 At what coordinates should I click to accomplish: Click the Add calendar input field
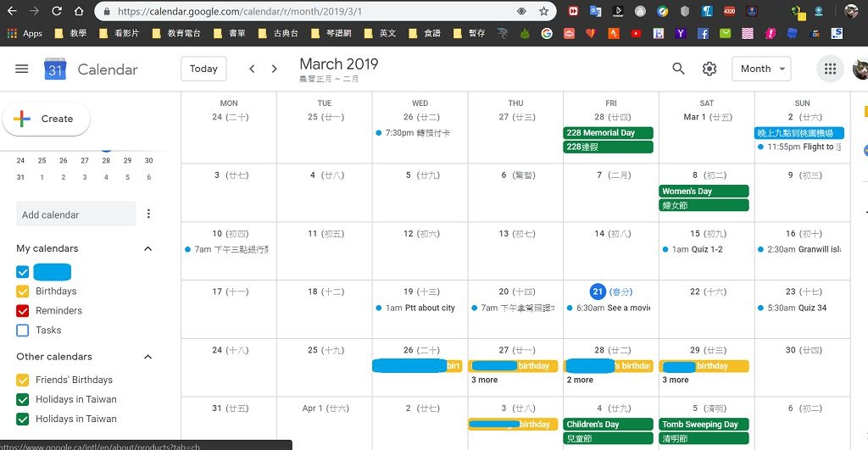pos(75,214)
